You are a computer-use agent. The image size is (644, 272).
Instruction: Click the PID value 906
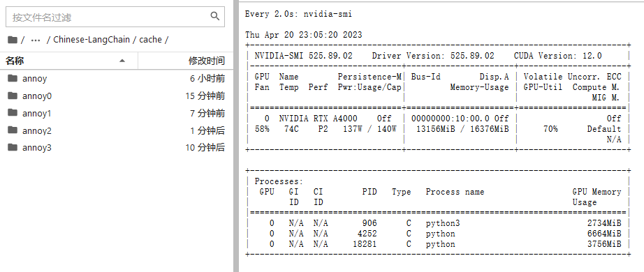pos(369,223)
